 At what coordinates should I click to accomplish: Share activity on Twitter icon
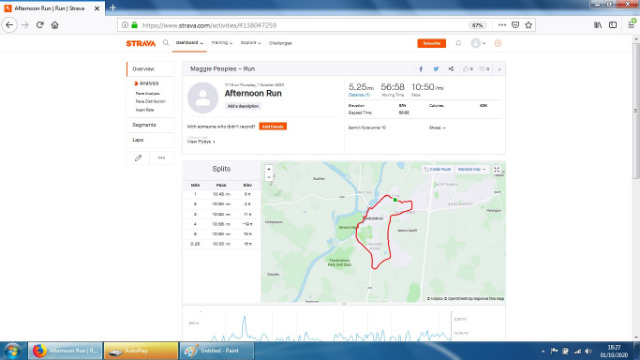[x=436, y=69]
